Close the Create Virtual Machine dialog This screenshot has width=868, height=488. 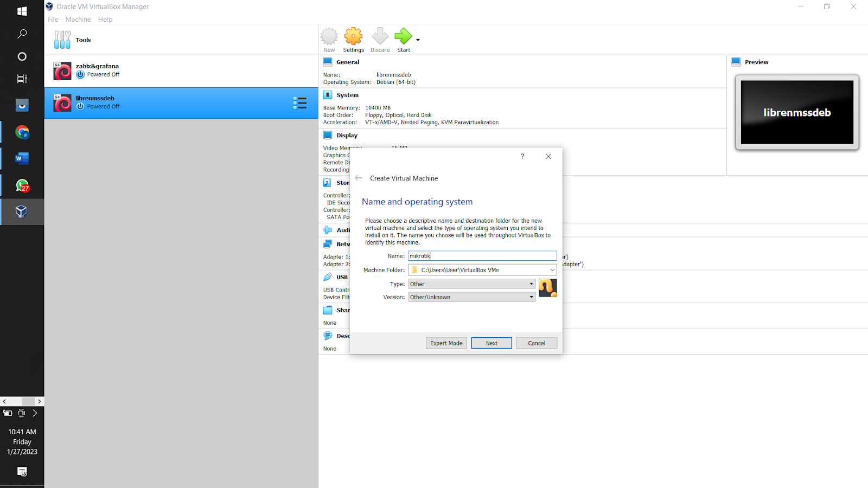coord(548,156)
